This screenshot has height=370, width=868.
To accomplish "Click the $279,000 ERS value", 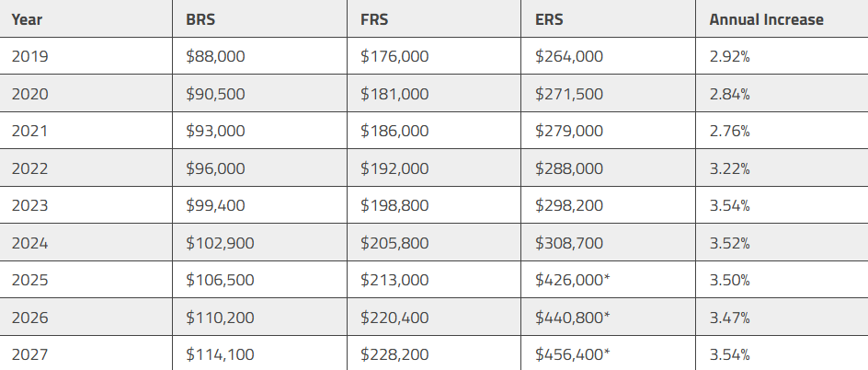I will pos(569,131).
